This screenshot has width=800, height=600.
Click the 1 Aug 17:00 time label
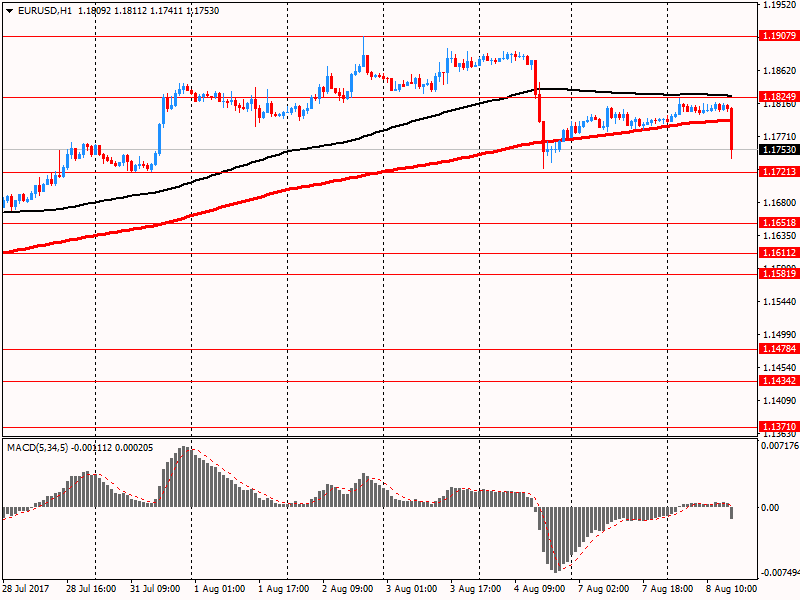coord(284,589)
